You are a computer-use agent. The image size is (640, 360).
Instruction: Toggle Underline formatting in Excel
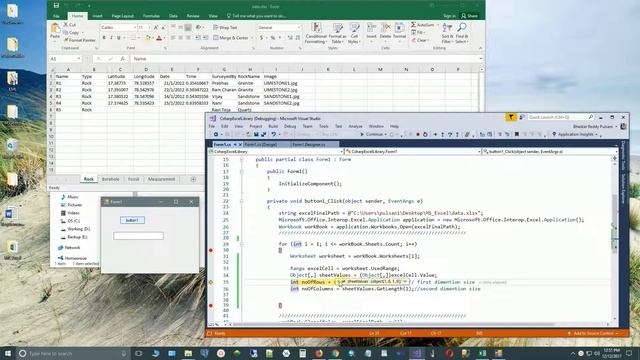click(119, 38)
